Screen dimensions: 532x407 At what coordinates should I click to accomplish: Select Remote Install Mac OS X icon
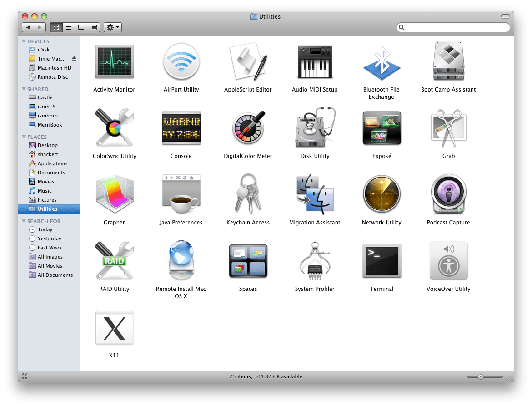(181, 260)
